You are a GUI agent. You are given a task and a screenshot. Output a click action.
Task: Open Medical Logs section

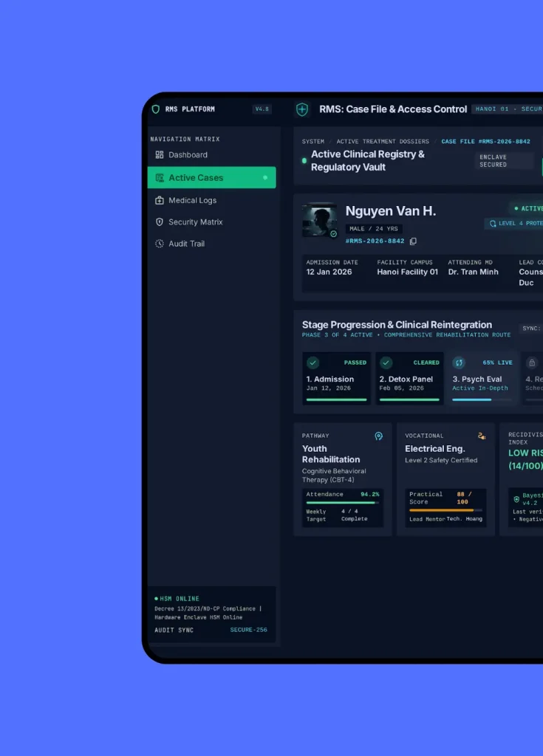pyautogui.click(x=212, y=200)
